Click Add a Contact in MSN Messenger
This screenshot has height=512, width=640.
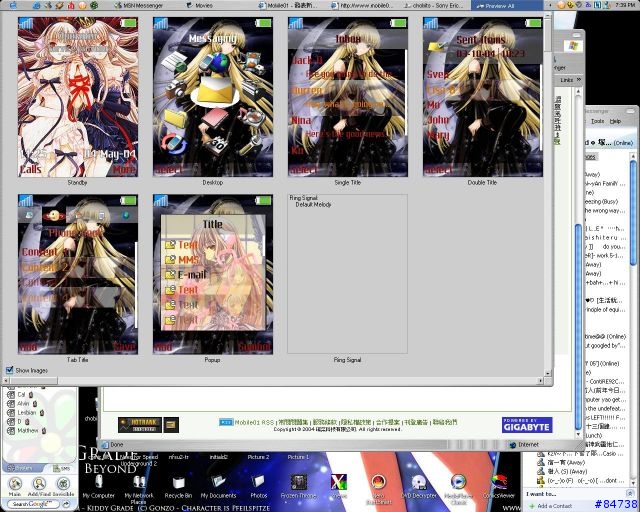552,506
